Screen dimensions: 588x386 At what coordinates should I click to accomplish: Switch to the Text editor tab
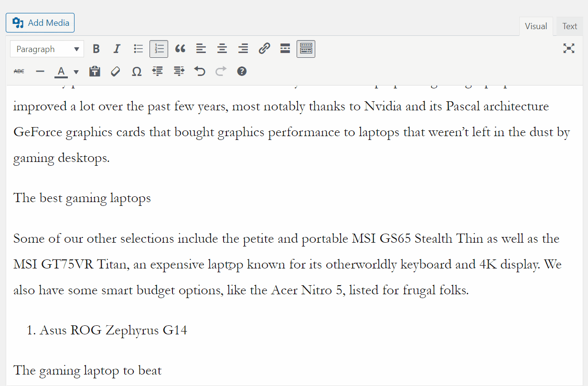point(569,26)
